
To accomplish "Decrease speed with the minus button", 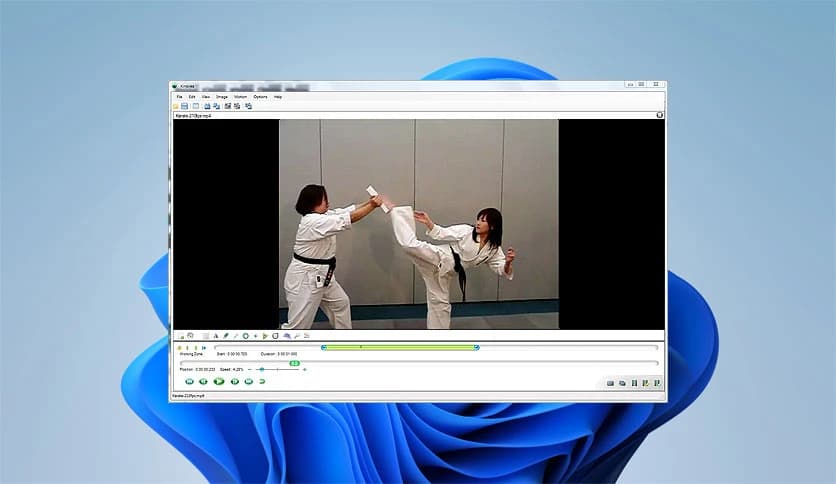I will coord(250,369).
